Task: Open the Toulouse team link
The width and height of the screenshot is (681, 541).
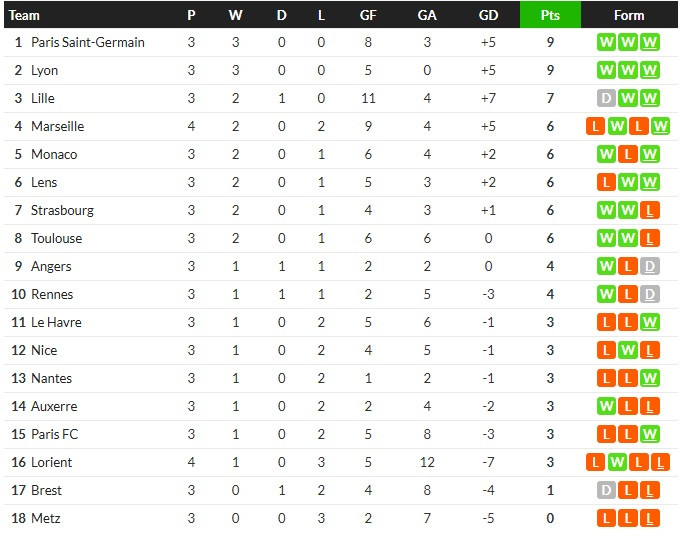Action: pyautogui.click(x=56, y=238)
